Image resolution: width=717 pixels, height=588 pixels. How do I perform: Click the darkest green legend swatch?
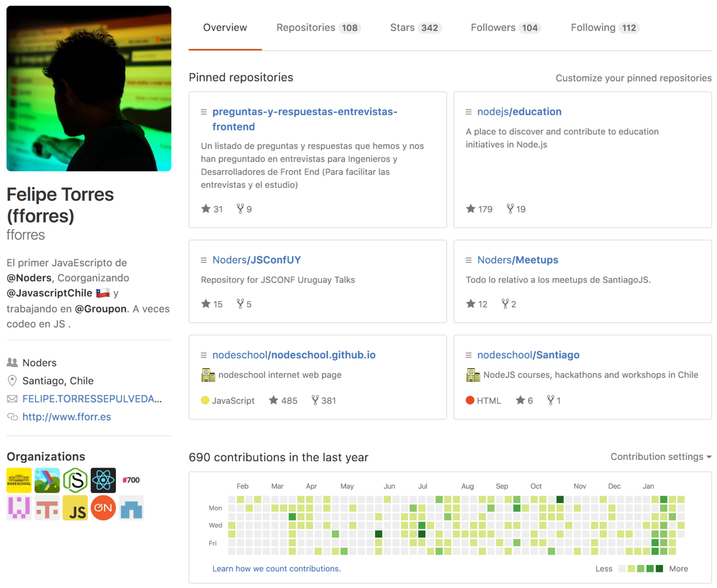point(660,568)
